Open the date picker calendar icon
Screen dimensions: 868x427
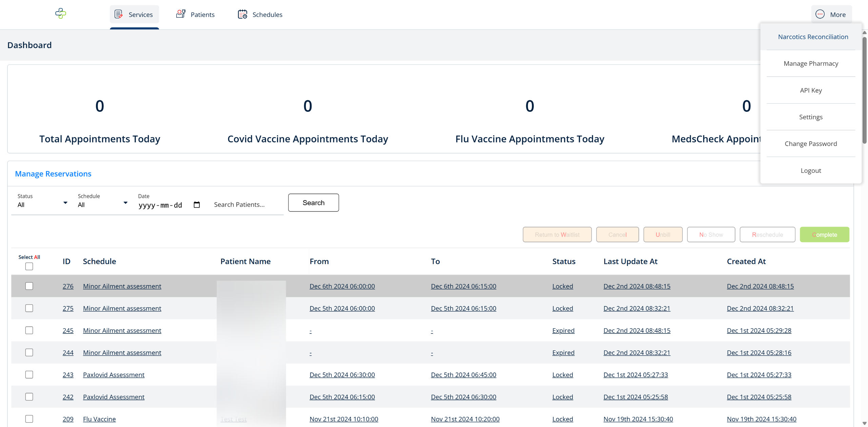(x=197, y=205)
